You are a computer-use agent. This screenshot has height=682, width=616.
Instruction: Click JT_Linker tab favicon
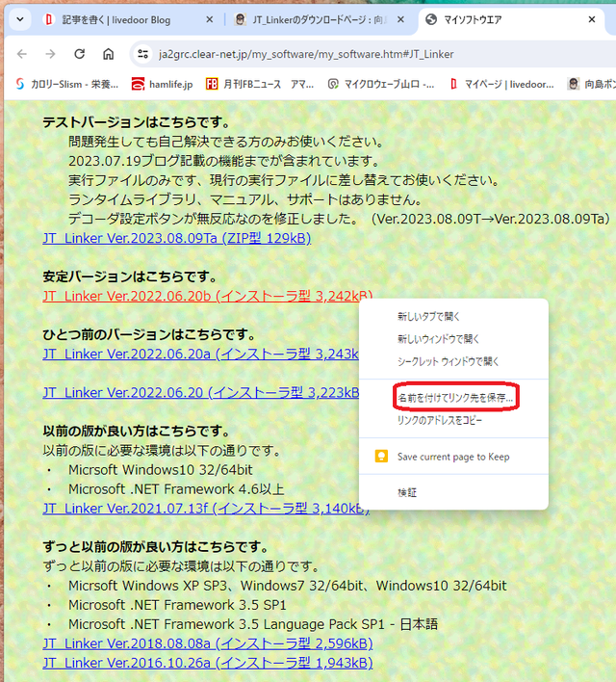240,19
